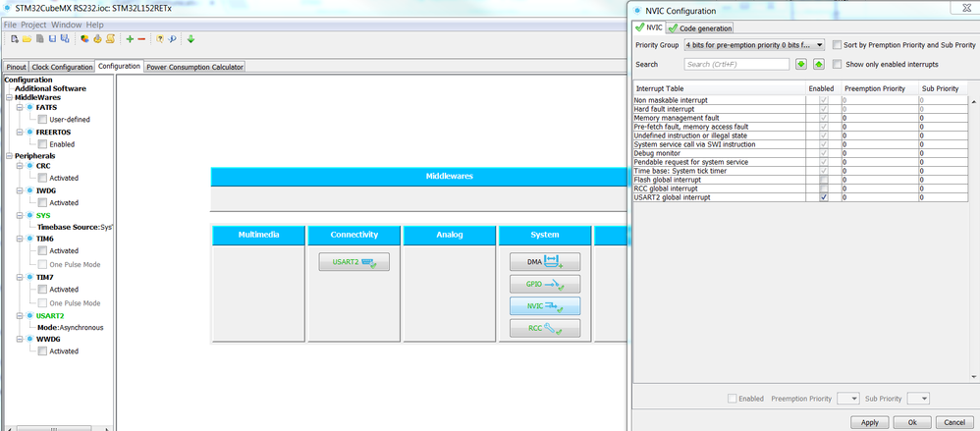Viewport: 980px width, 431px height.
Task: Open DMA configuration in System
Action: (545, 262)
